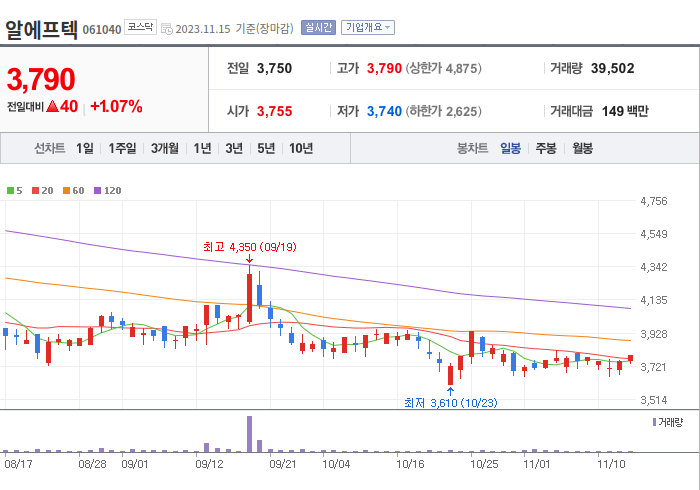Click the green 5-day moving average swatch
The height and width of the screenshot is (490, 700).
10,191
